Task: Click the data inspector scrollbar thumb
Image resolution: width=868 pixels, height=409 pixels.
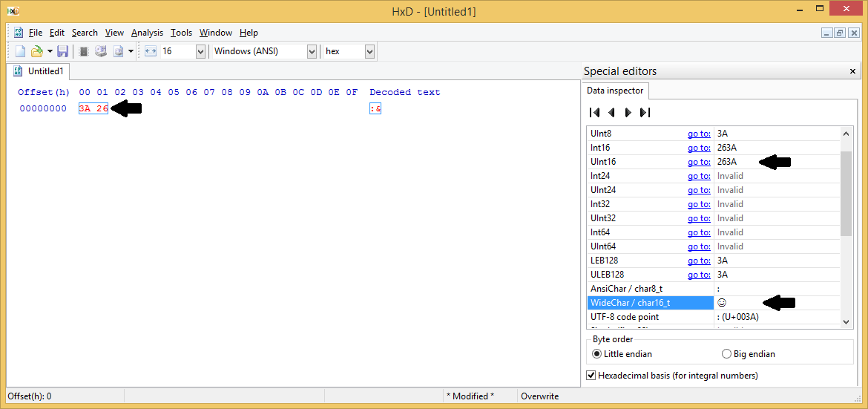Action: [x=846, y=193]
